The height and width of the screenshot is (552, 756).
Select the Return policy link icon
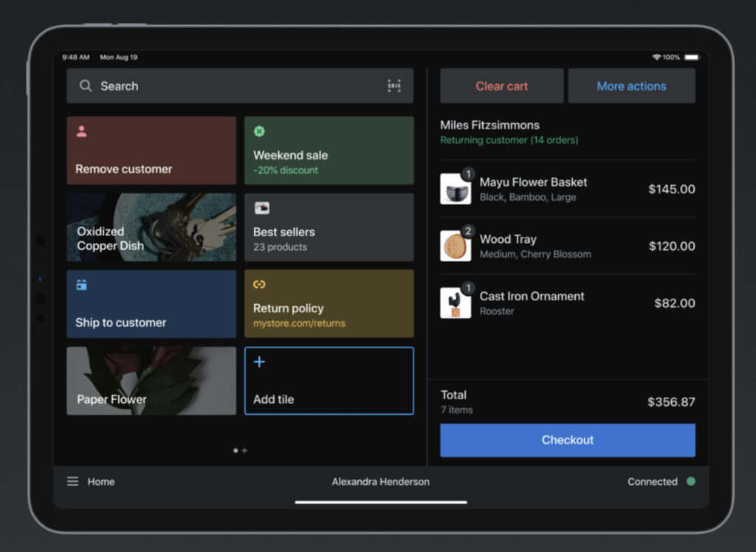(x=259, y=285)
